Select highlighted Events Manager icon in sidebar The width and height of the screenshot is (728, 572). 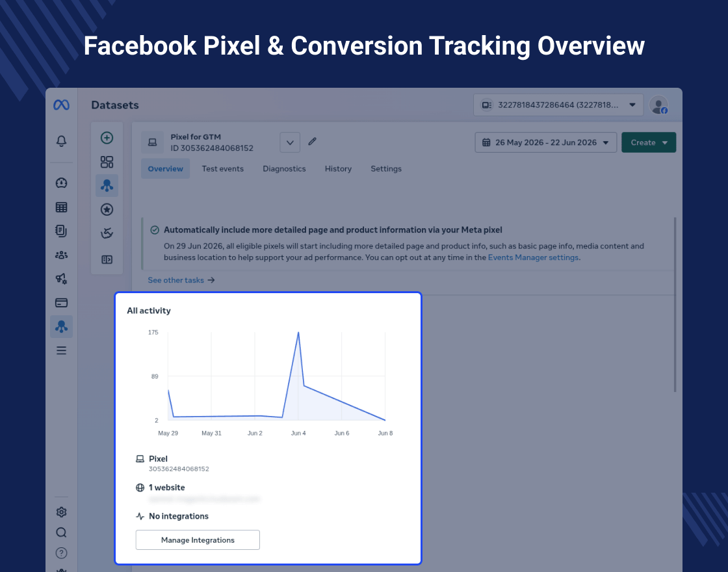point(61,326)
